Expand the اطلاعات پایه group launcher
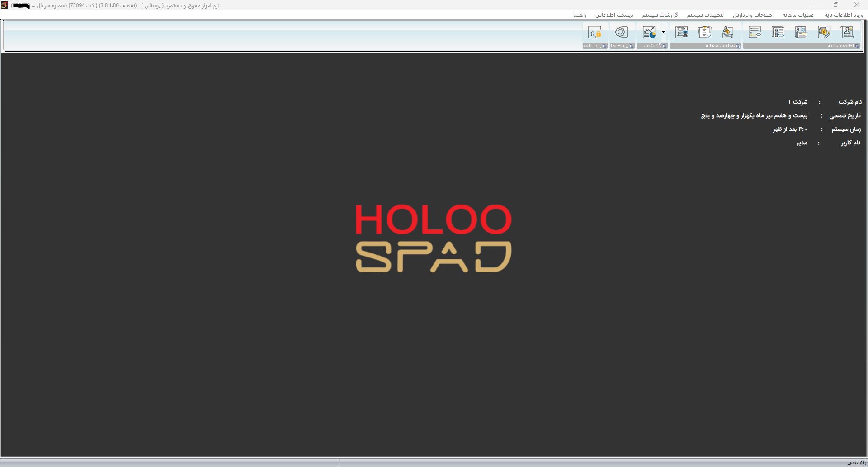Image resolution: width=868 pixels, height=467 pixels. point(857,46)
